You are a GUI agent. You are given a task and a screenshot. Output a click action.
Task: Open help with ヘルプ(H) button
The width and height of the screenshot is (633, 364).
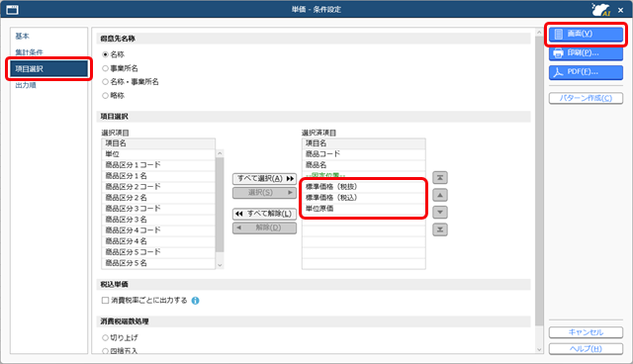[x=586, y=349]
